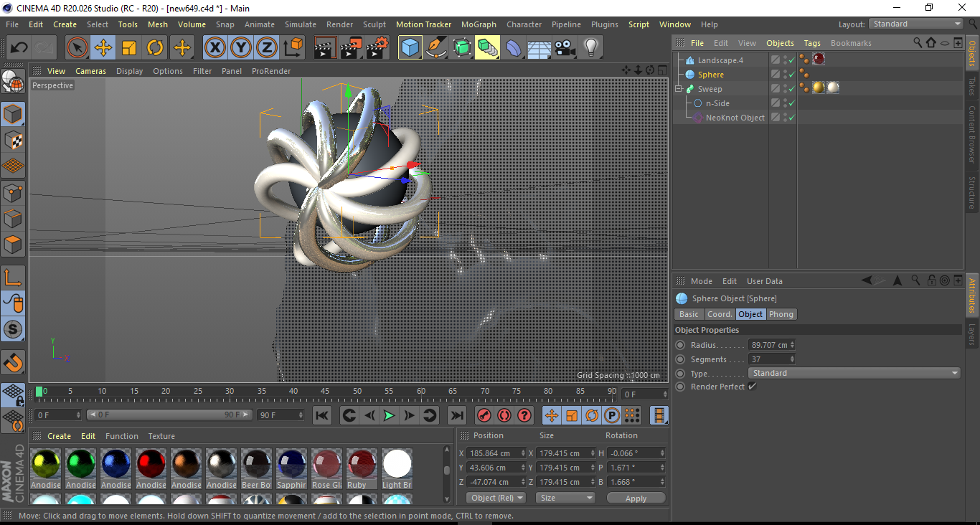Render to Picture Viewer

[x=352, y=48]
